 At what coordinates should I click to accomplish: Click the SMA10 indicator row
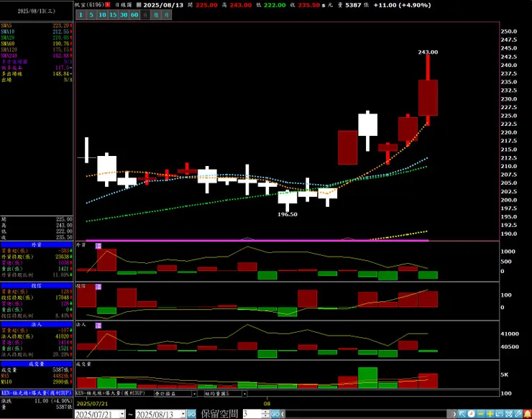[36, 32]
